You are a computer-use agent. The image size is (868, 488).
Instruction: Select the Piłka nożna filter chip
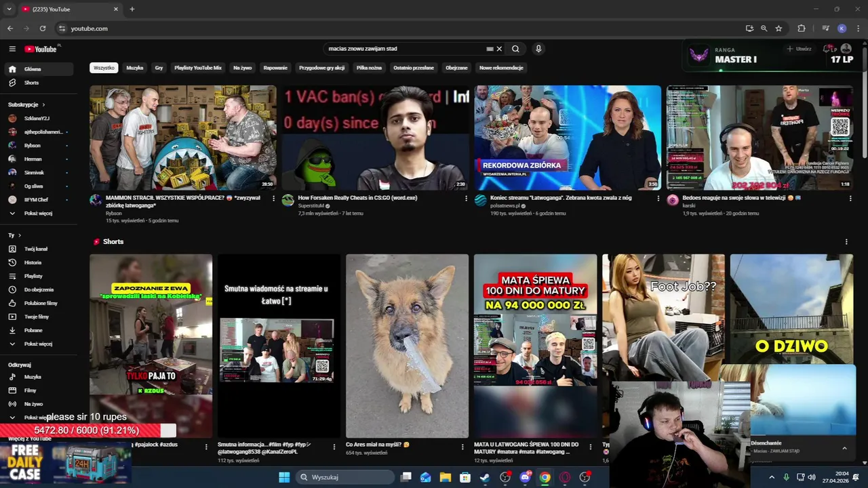(x=369, y=68)
